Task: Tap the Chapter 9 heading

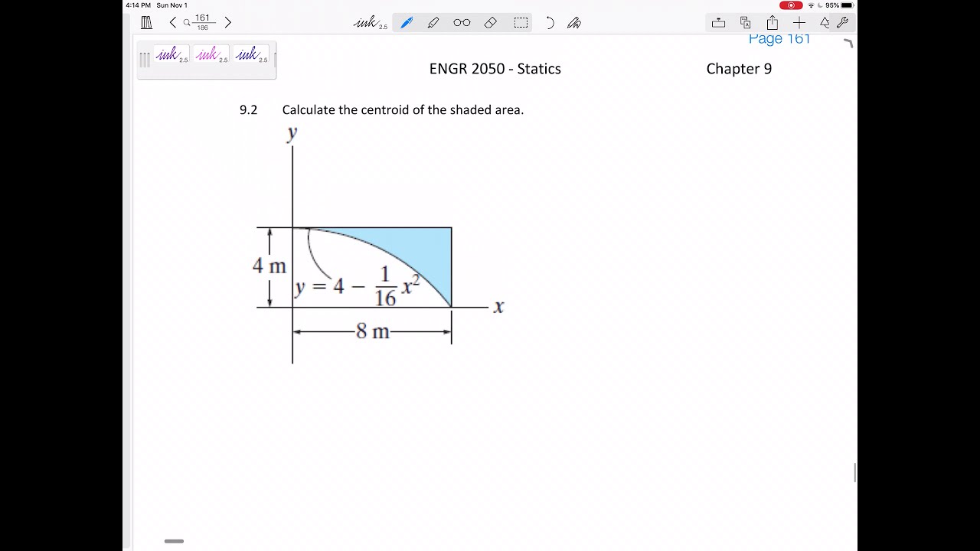Action: tap(739, 69)
